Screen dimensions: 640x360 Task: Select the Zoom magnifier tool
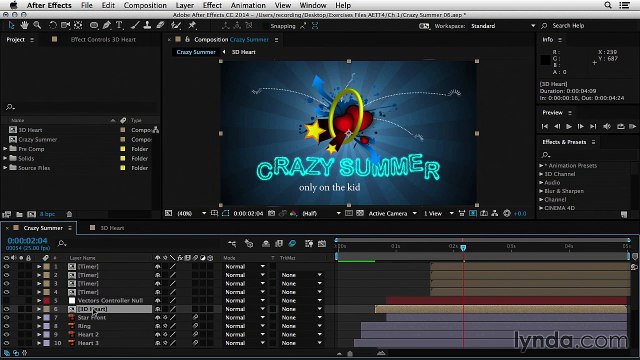[37, 25]
